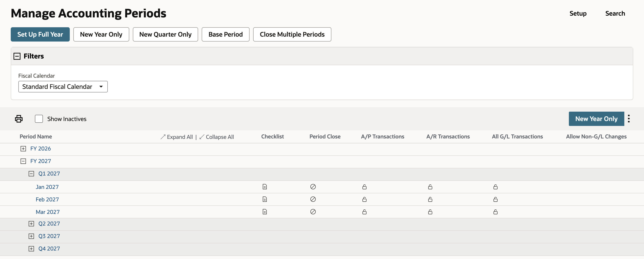
Task: Click the Close Multiple Periods button
Action: tap(292, 34)
